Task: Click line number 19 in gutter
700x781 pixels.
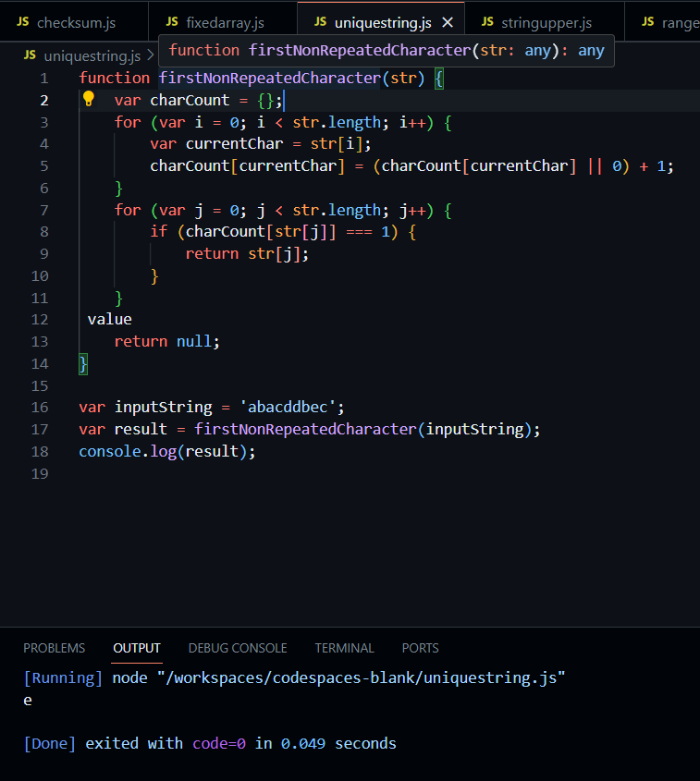Action: point(40,473)
